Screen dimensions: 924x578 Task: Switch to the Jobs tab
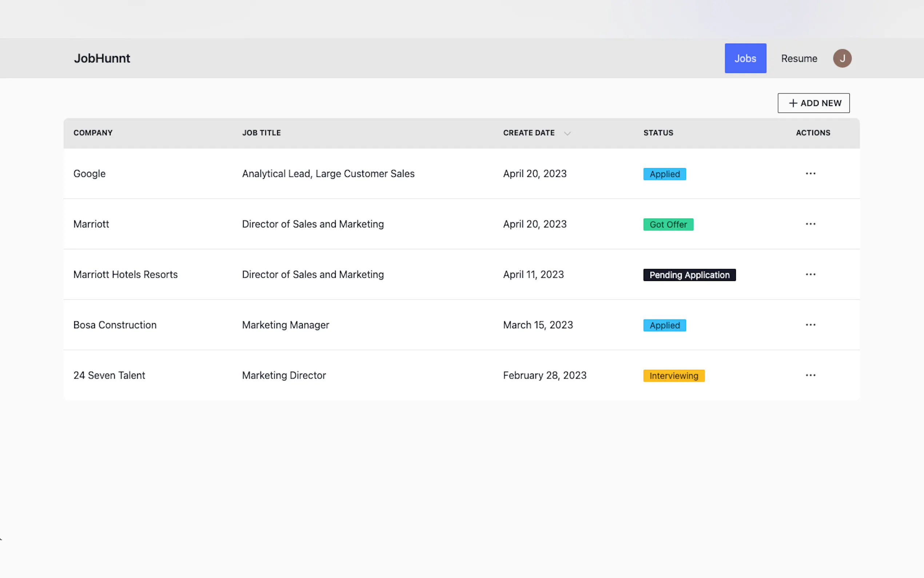coord(745,59)
